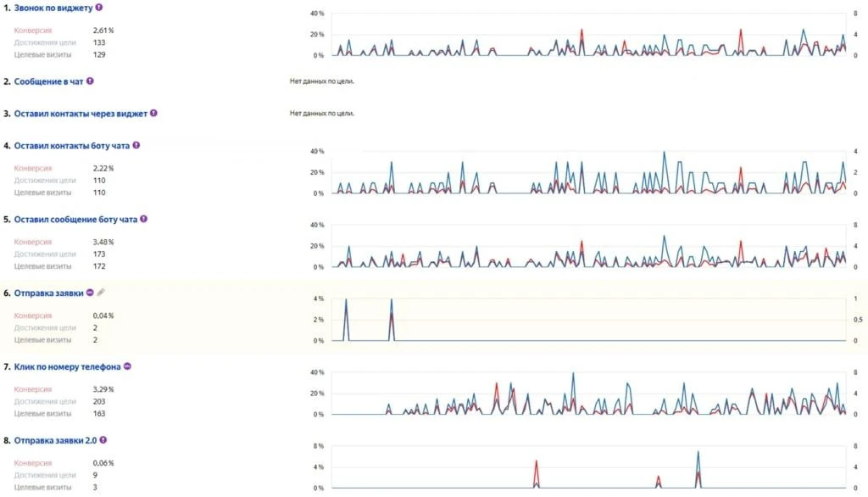Click 'Нет данных по цели' for 'Оставил контакты через виджет'
The height and width of the screenshot is (497, 868).
click(x=321, y=114)
